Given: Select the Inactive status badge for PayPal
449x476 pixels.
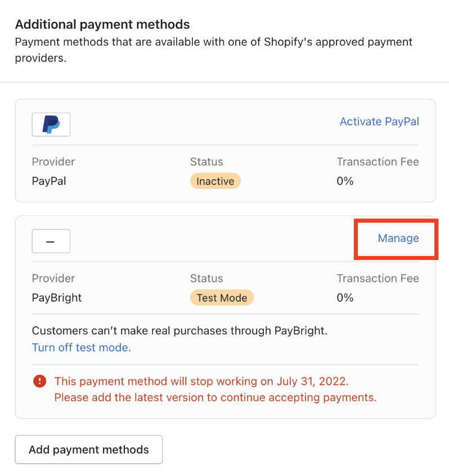Looking at the screenshot, I should click(215, 181).
